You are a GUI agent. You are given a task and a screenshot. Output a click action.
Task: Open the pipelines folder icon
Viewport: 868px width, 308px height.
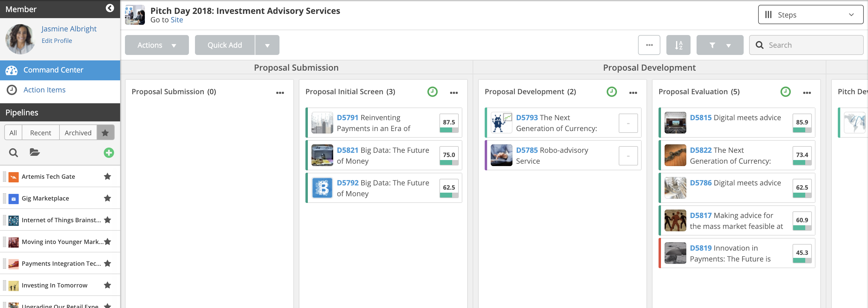click(x=34, y=152)
